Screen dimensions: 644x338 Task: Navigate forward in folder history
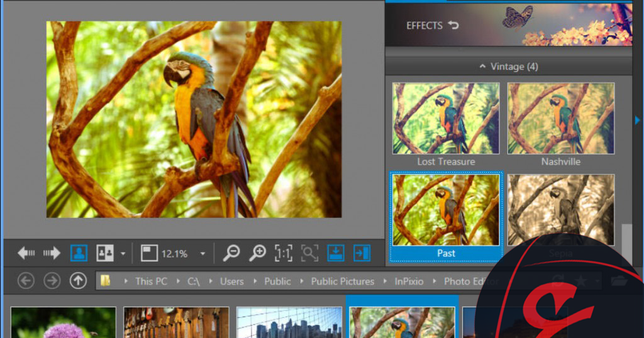[x=52, y=281]
